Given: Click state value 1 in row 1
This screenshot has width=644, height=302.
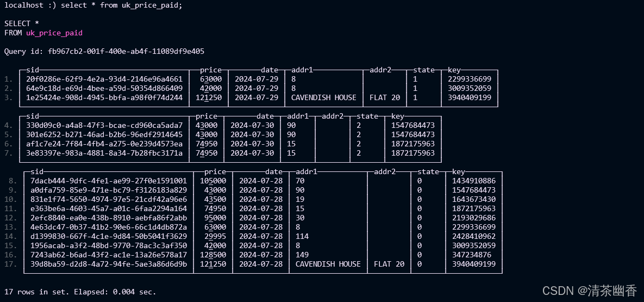Looking at the screenshot, I should (x=415, y=79).
